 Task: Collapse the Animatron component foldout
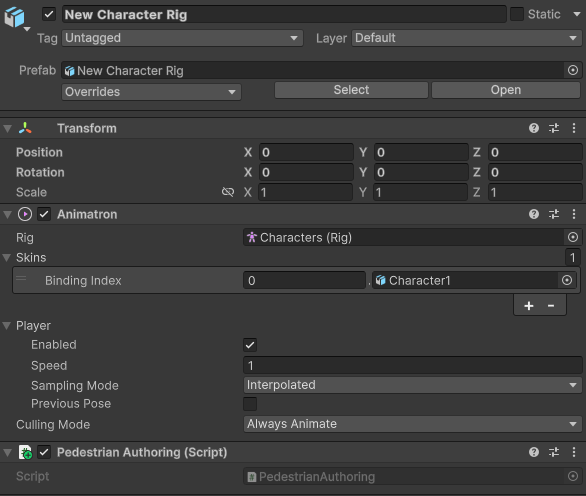pos(7,215)
